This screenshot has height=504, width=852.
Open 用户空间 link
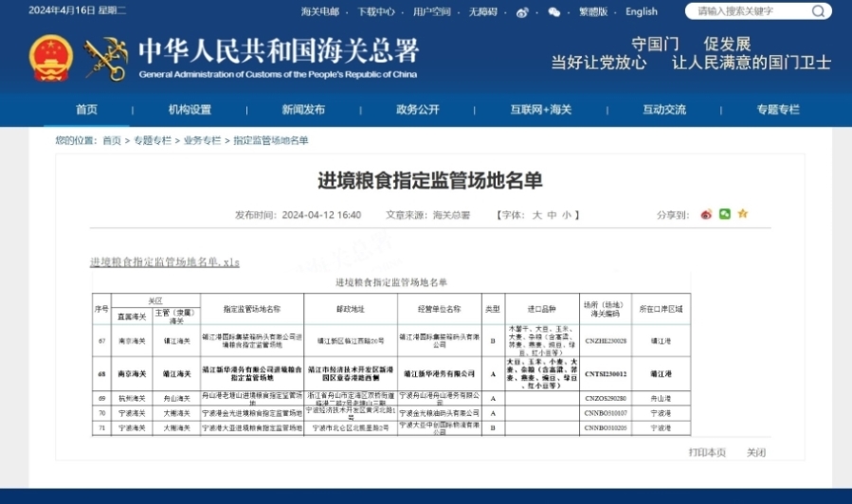coord(431,11)
